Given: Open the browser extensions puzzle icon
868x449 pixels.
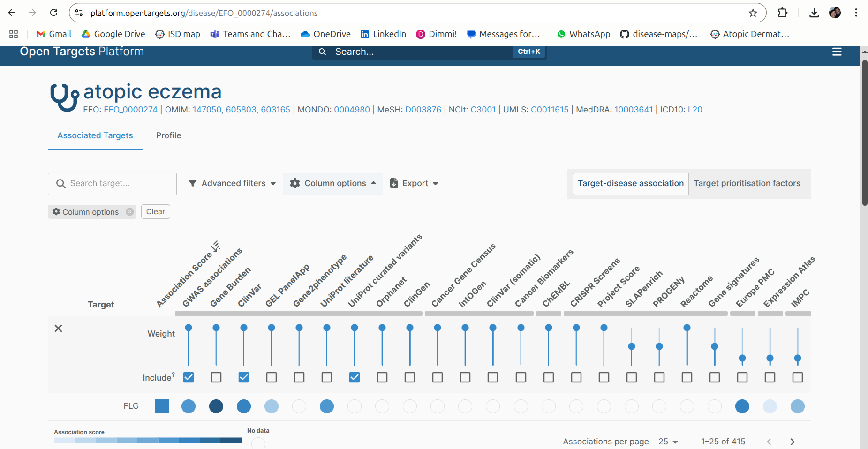Looking at the screenshot, I should 782,13.
